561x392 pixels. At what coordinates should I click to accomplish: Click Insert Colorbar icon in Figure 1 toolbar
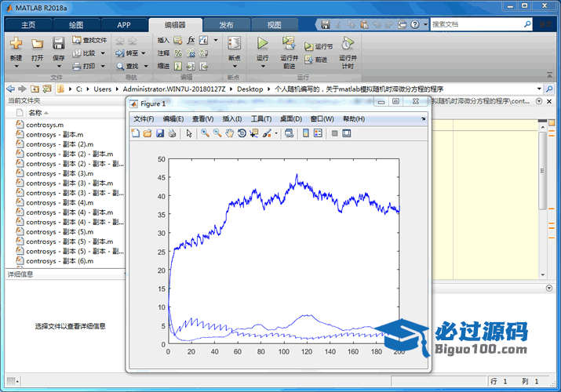[x=305, y=133]
